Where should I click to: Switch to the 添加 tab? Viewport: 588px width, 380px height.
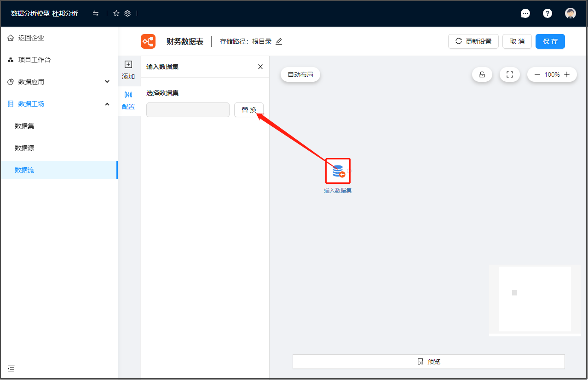coord(128,70)
